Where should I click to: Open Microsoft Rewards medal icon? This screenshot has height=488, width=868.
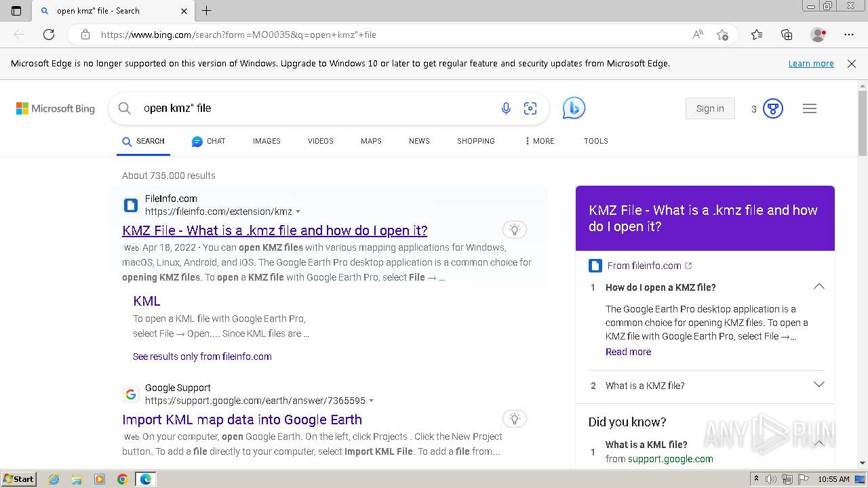click(x=773, y=108)
